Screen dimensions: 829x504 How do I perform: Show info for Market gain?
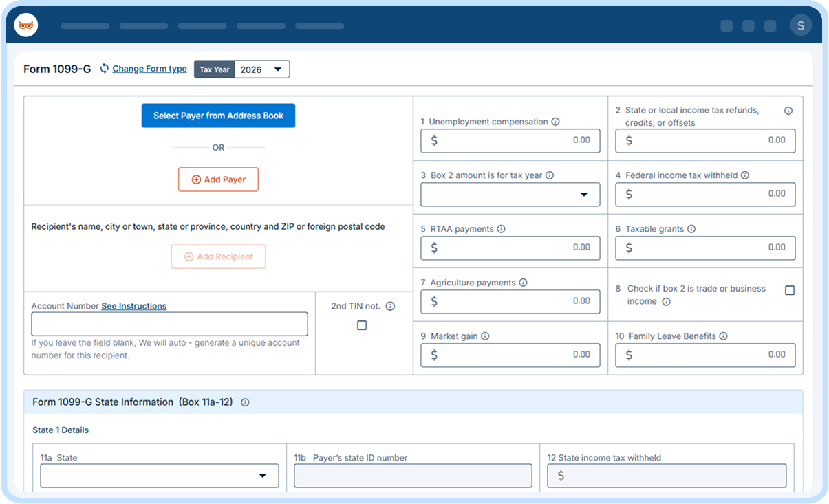(485, 336)
